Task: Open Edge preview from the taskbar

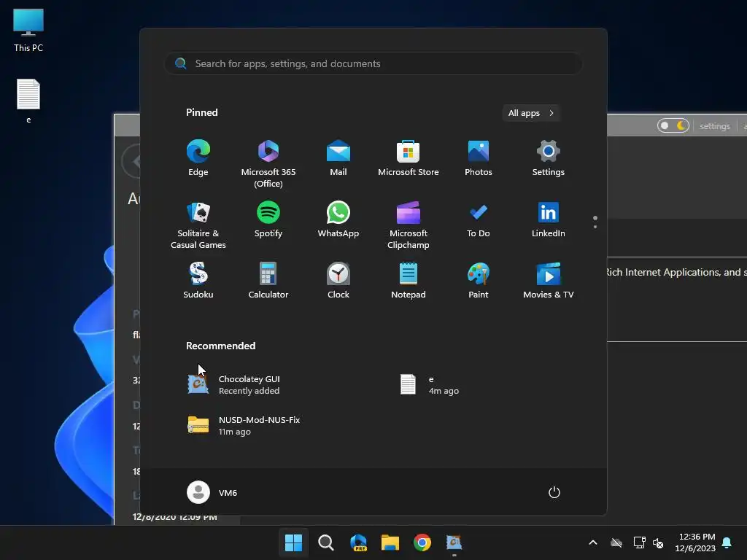Action: tap(358, 542)
